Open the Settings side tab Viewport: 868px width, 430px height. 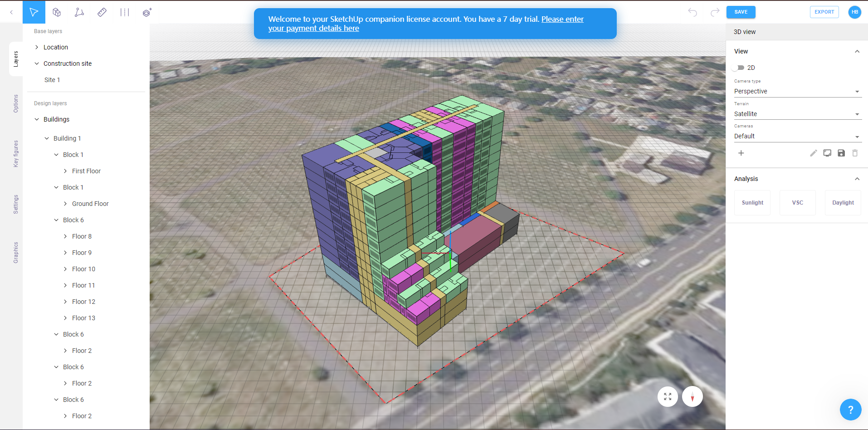(16, 204)
